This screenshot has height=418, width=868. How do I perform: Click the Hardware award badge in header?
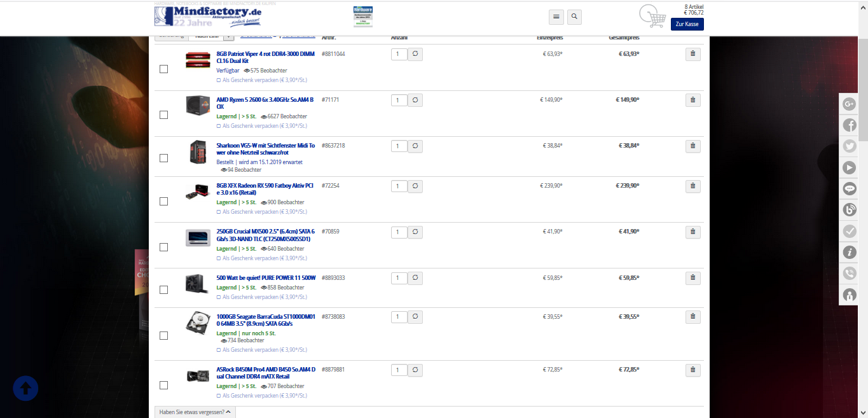(x=363, y=17)
